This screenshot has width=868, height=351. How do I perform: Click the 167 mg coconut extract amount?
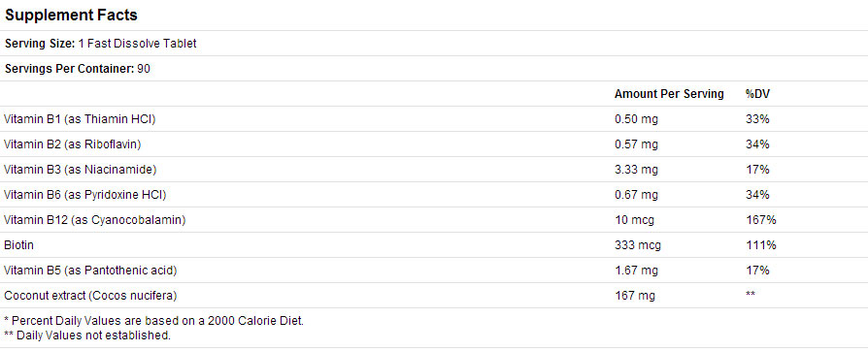(635, 297)
